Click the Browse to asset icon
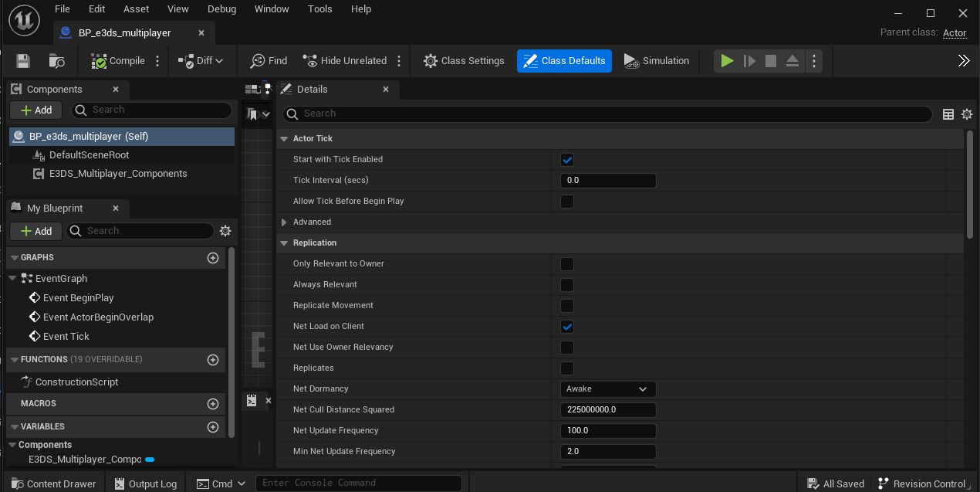This screenshot has width=980, height=492. [57, 61]
